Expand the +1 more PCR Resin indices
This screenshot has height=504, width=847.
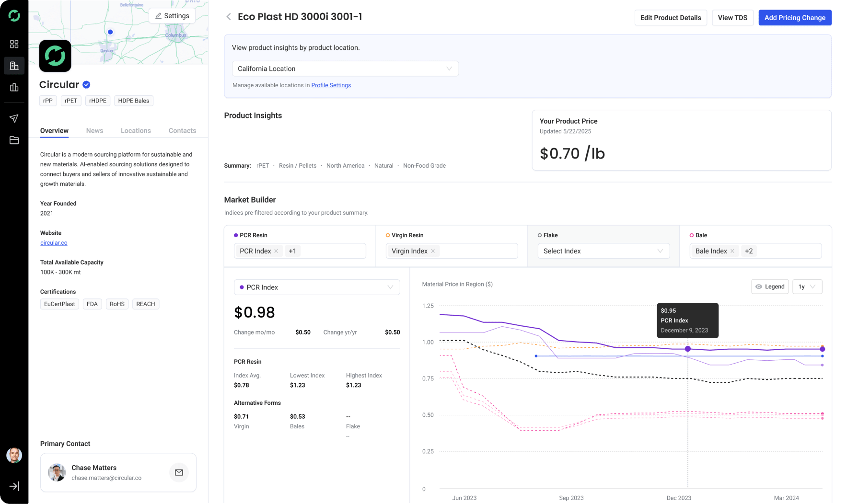(292, 251)
